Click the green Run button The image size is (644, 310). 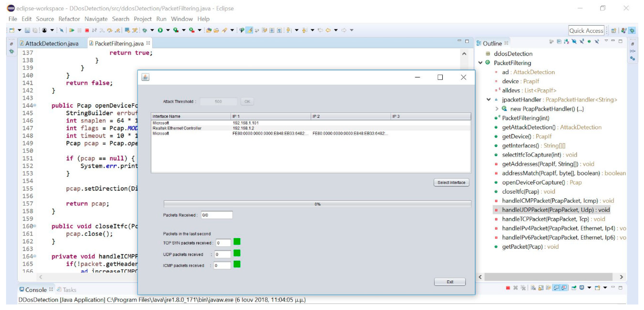click(160, 30)
